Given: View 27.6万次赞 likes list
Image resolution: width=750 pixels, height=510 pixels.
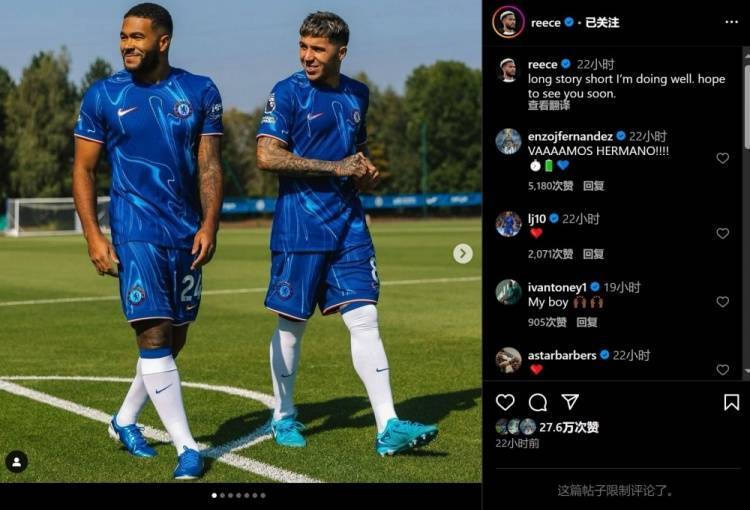Looking at the screenshot, I should point(569,427).
